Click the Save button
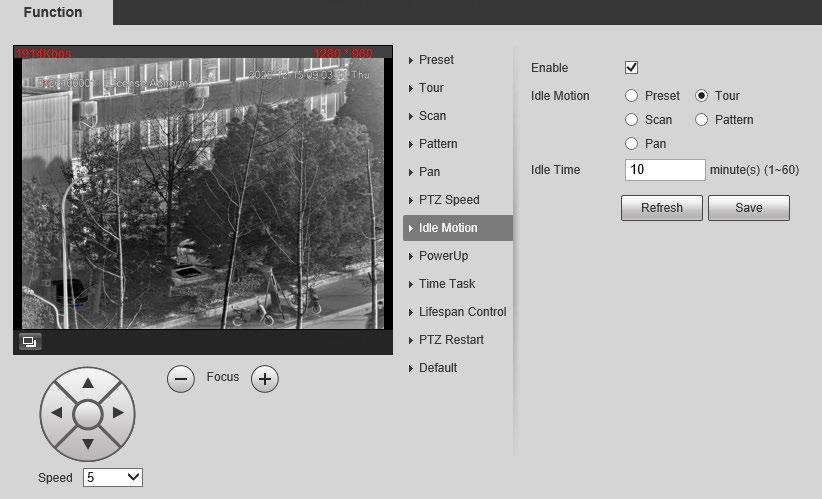The width and height of the screenshot is (822, 499). [749, 208]
